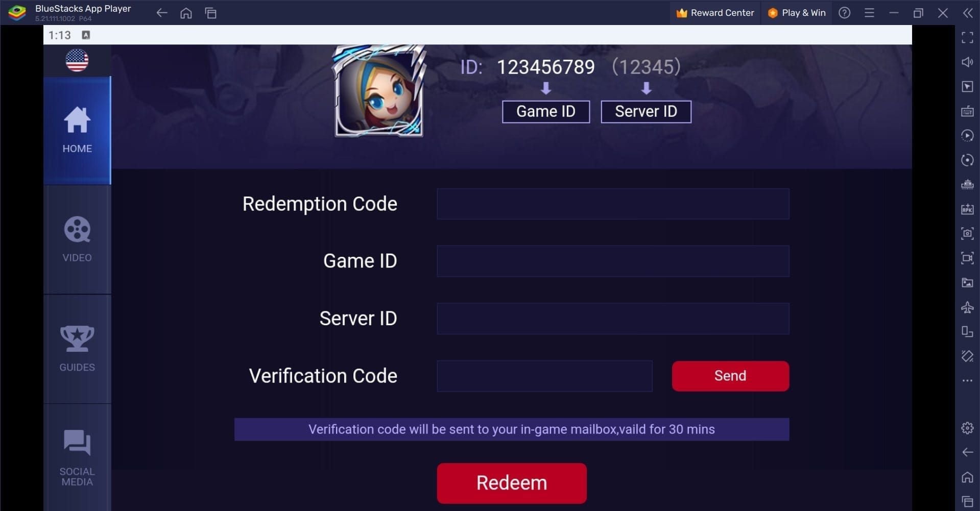Click the Redemption Code input field
The height and width of the screenshot is (511, 980).
click(x=612, y=203)
